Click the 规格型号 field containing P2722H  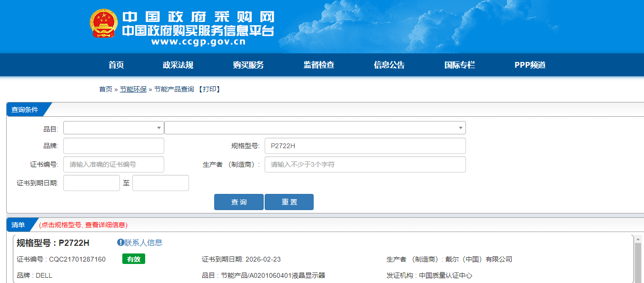365,146
